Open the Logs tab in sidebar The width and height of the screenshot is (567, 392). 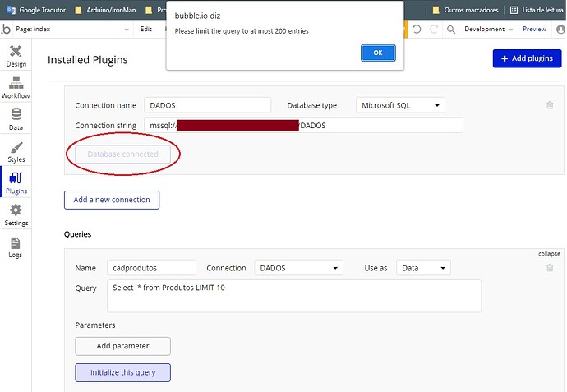[16, 247]
